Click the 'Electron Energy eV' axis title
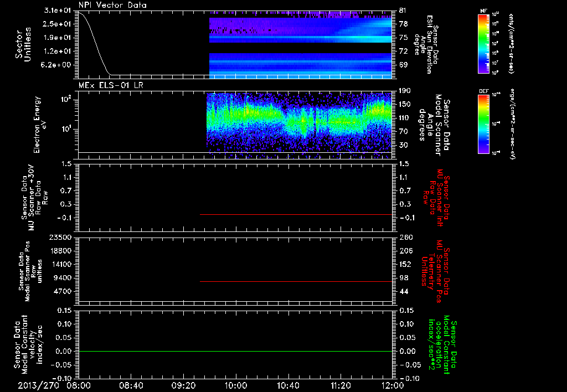 coord(39,125)
